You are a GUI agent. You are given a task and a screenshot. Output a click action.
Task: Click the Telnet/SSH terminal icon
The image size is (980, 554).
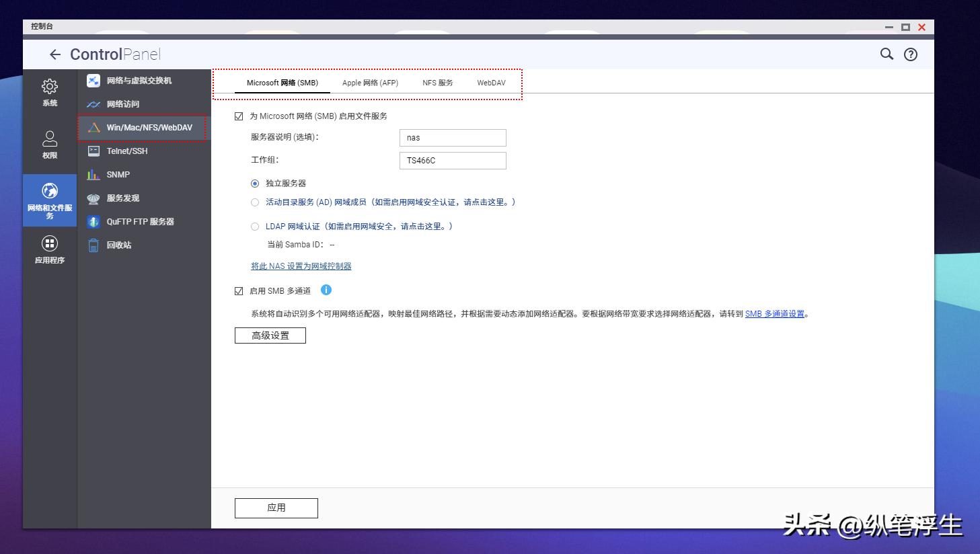[93, 151]
